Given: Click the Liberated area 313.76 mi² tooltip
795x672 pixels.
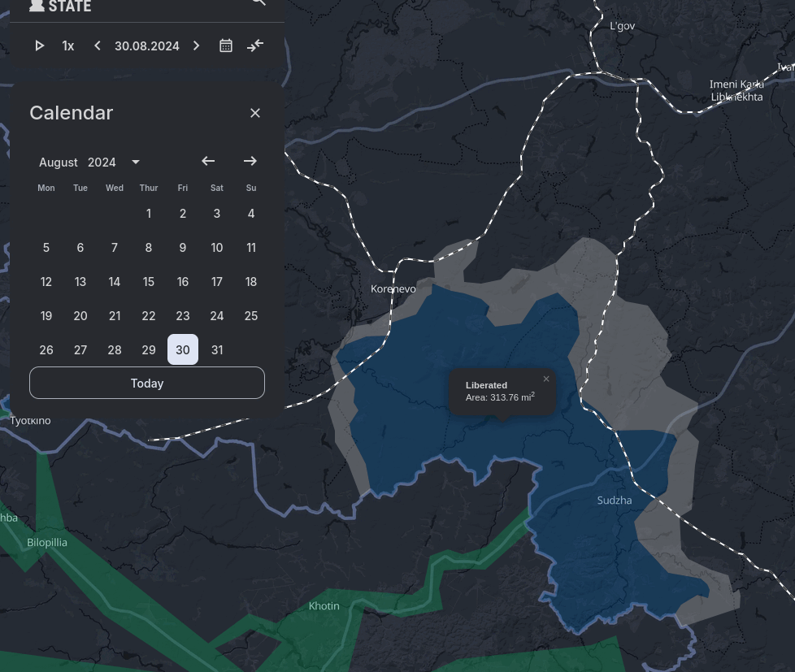Looking at the screenshot, I should coord(502,392).
